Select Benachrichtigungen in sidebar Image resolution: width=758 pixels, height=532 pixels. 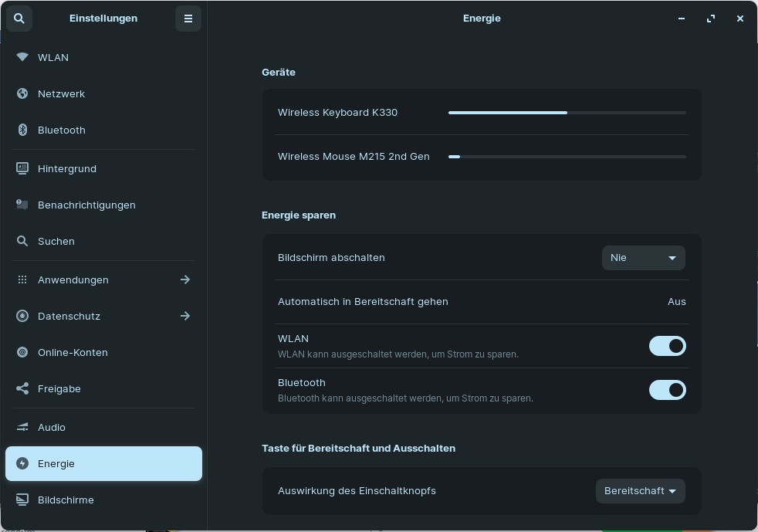[103, 205]
